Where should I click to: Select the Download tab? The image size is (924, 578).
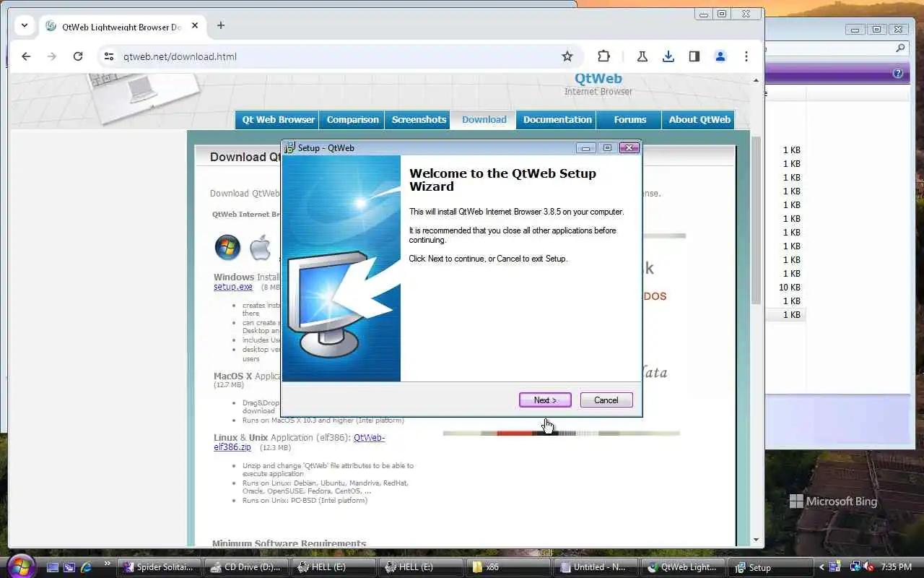[x=484, y=120]
